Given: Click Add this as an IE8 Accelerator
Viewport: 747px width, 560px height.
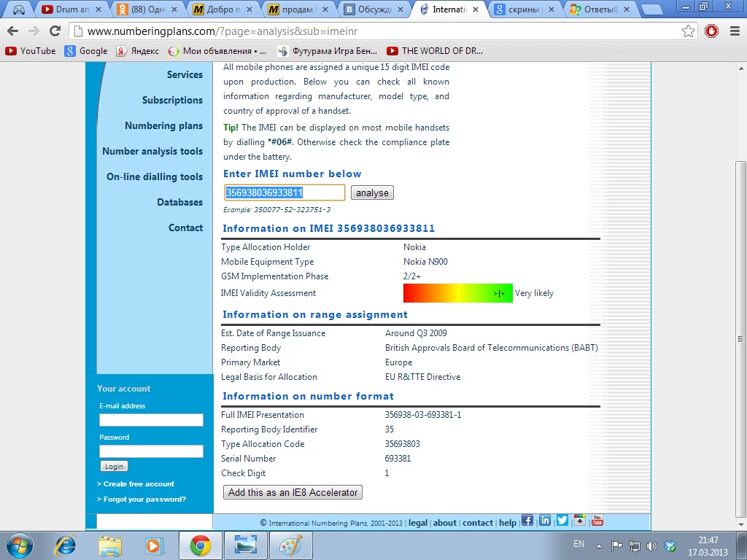Looking at the screenshot, I should (293, 492).
